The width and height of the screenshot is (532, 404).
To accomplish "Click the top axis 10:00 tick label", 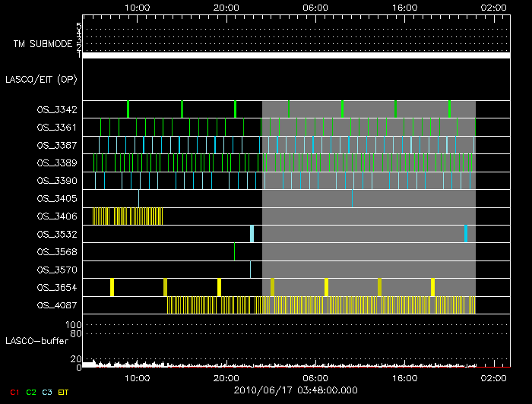I will 136,7.
